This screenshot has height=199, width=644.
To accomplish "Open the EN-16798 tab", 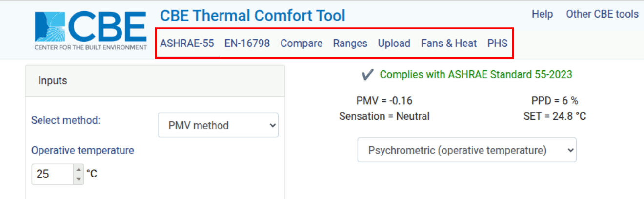I will pyautogui.click(x=247, y=43).
